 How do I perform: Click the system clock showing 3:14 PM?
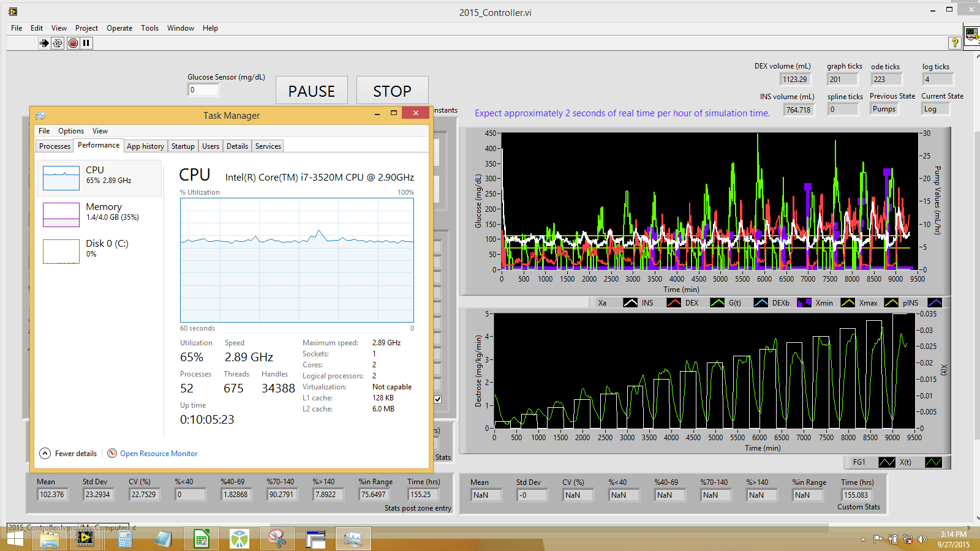(953, 534)
